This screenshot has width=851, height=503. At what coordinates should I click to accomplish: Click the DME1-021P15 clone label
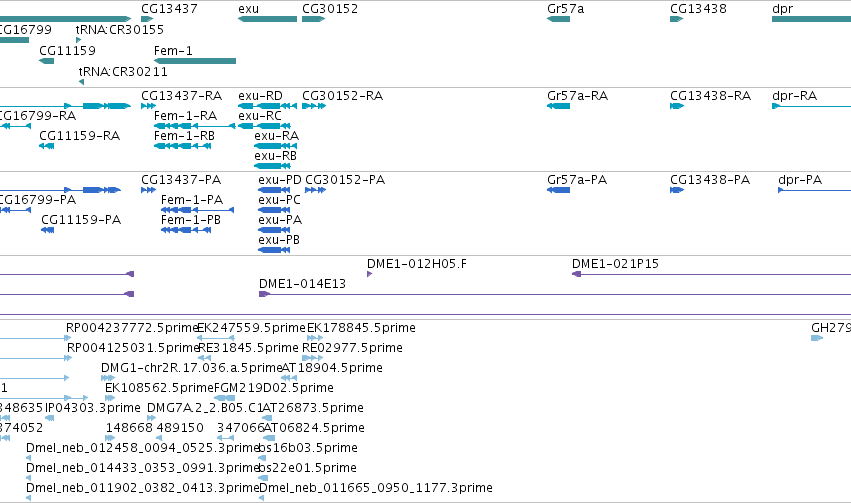click(x=615, y=264)
